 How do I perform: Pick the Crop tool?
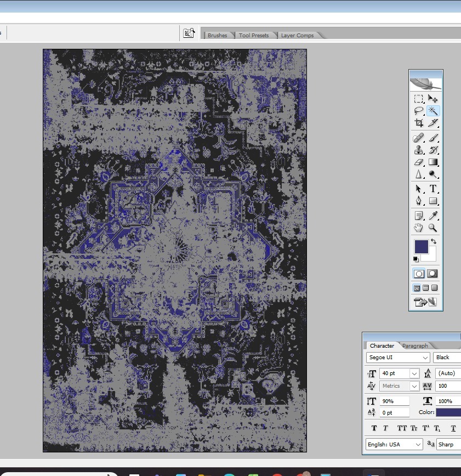click(x=419, y=123)
